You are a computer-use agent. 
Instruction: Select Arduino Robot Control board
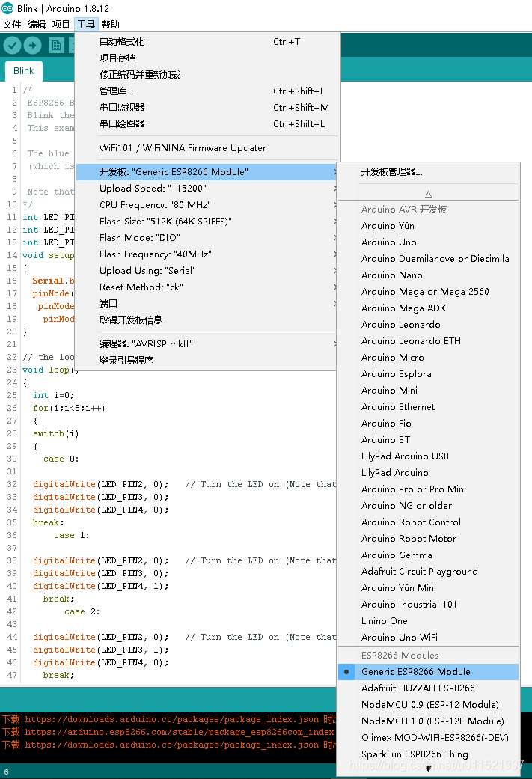(428, 522)
